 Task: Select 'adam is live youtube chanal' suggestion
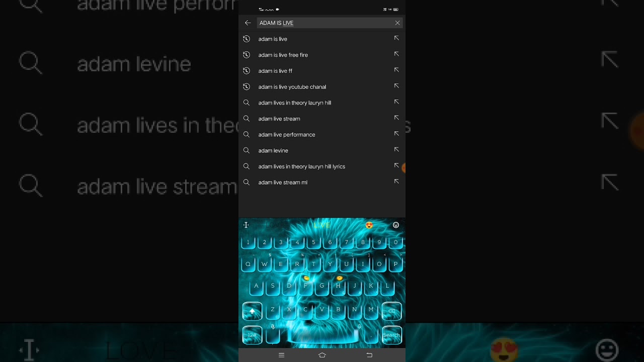(x=322, y=86)
